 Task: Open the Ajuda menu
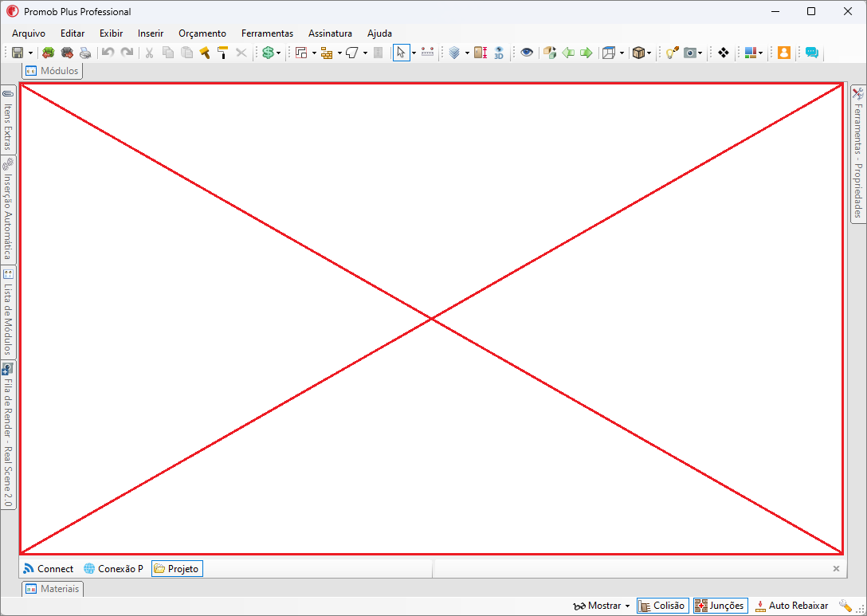tap(379, 33)
